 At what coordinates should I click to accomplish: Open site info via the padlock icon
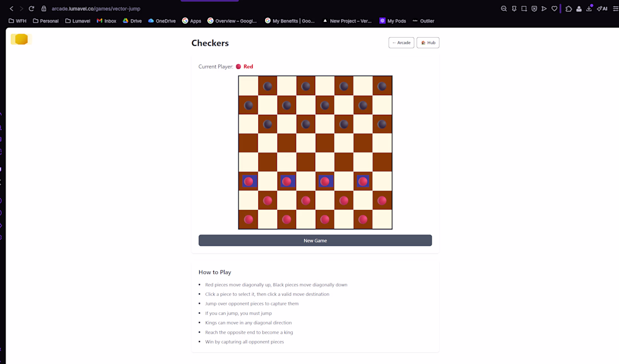point(44,8)
